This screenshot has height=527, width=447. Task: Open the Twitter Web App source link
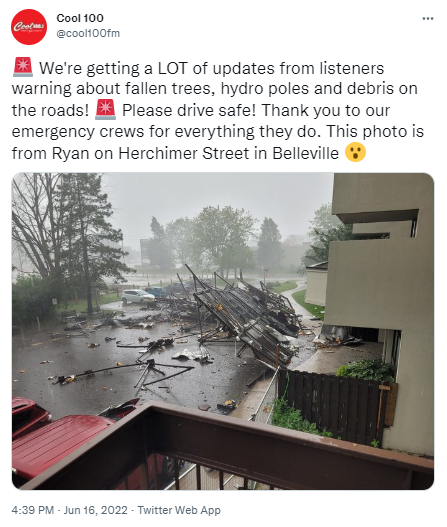[179, 510]
